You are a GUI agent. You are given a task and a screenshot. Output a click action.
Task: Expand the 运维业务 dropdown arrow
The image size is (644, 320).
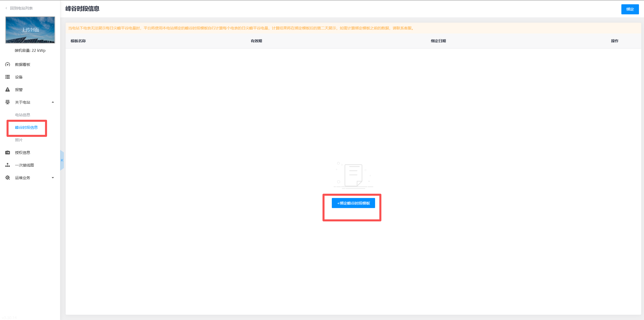[53, 178]
